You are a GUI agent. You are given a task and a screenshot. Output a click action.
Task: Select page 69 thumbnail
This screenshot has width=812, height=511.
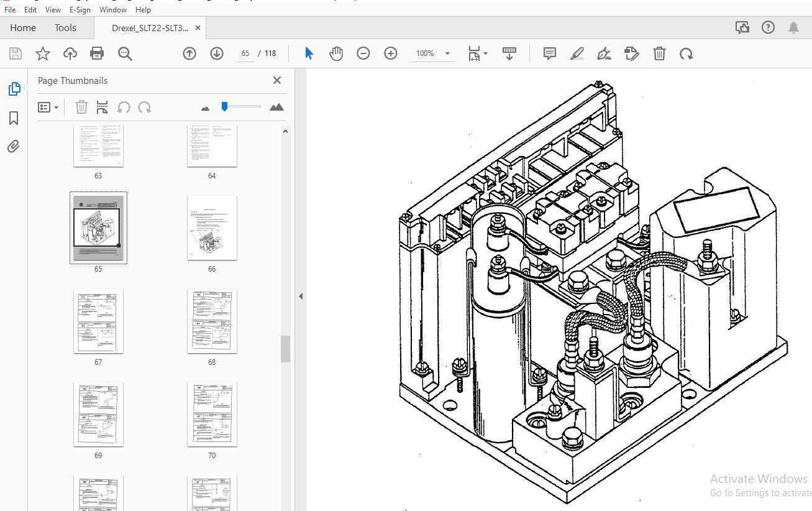click(x=98, y=414)
